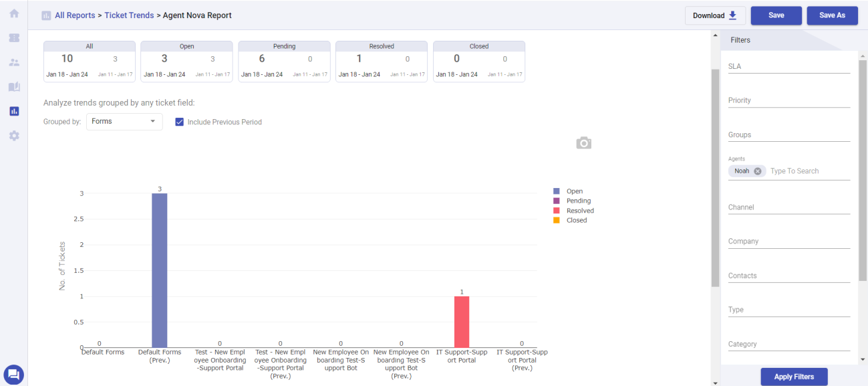Toggle Closed series in chart legend
Screen dimensions: 868x386
tap(570, 220)
